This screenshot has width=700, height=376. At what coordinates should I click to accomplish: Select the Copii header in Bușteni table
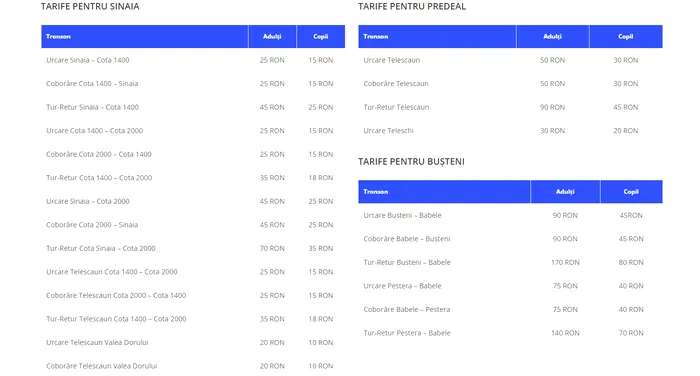tap(631, 192)
